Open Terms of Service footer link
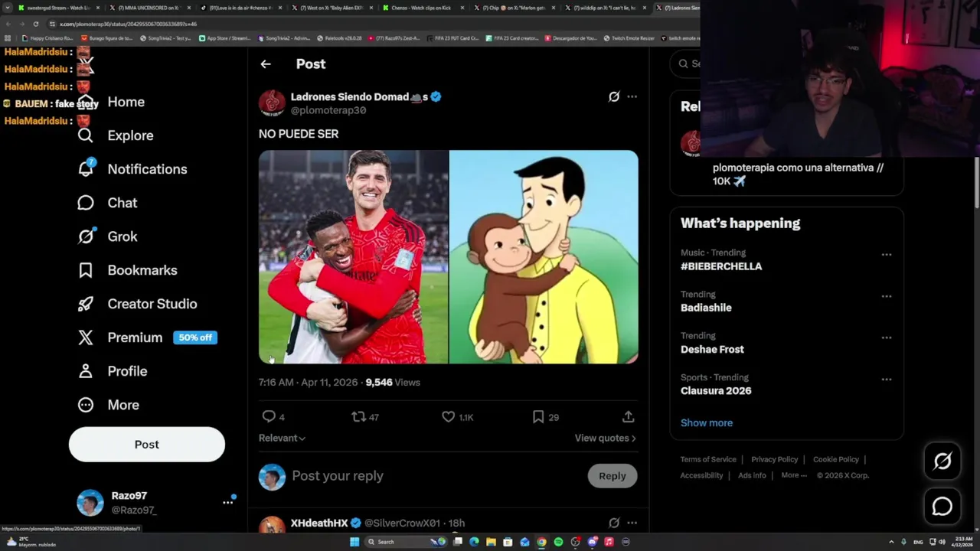Viewport: 980px width, 551px height. pyautogui.click(x=708, y=459)
